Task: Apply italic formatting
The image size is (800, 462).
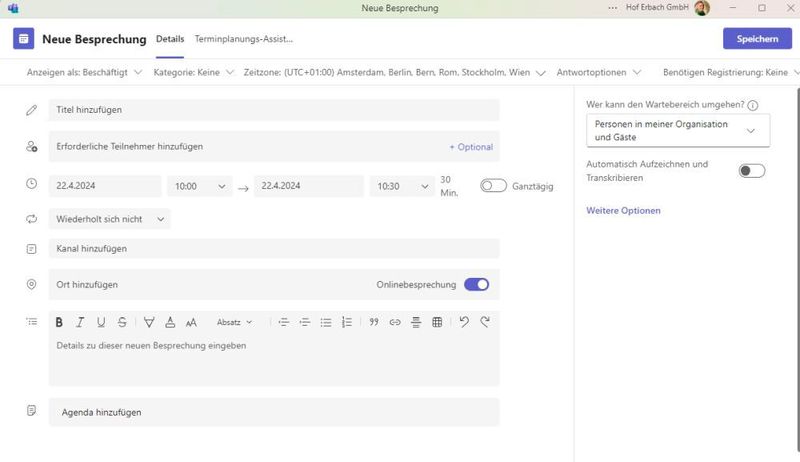Action: [x=80, y=322]
